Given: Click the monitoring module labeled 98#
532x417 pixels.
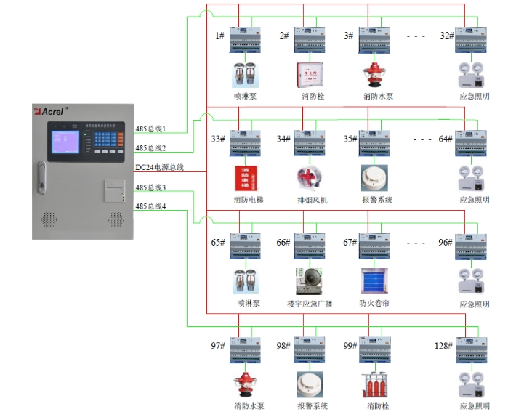Looking at the screenshot, I should tap(310, 350).
